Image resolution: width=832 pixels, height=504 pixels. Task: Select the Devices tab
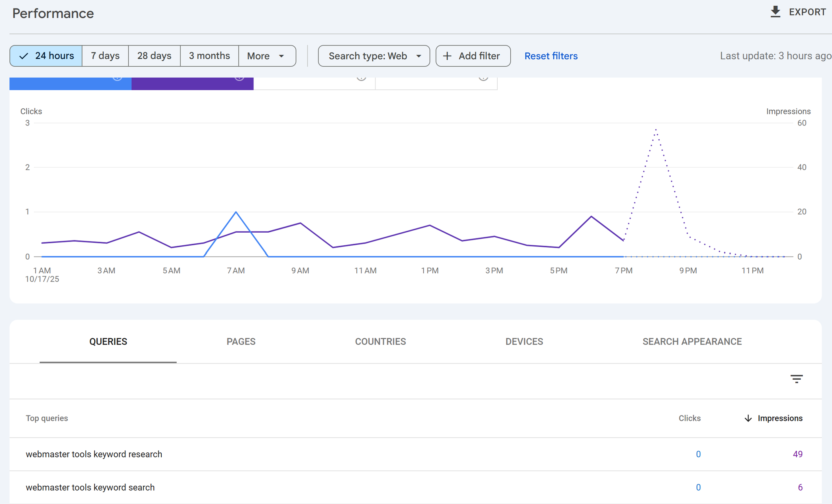(524, 342)
